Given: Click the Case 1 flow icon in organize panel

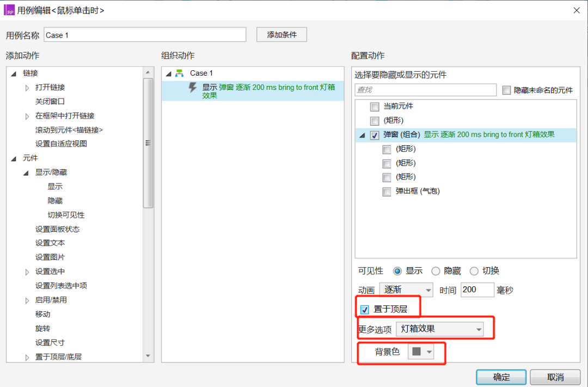Looking at the screenshot, I should coord(179,73).
